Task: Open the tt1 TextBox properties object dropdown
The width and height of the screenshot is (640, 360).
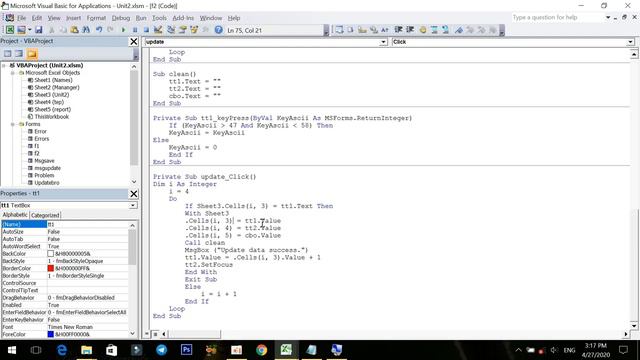Action: [133, 205]
